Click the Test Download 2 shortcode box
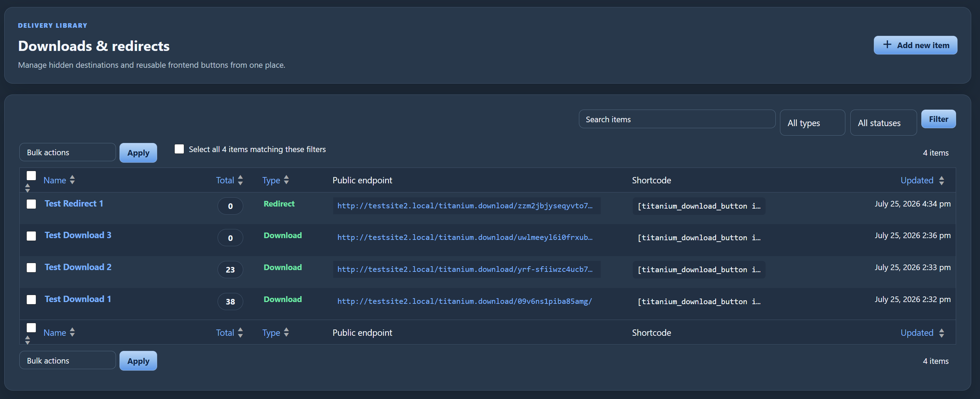This screenshot has height=399, width=980. point(699,269)
